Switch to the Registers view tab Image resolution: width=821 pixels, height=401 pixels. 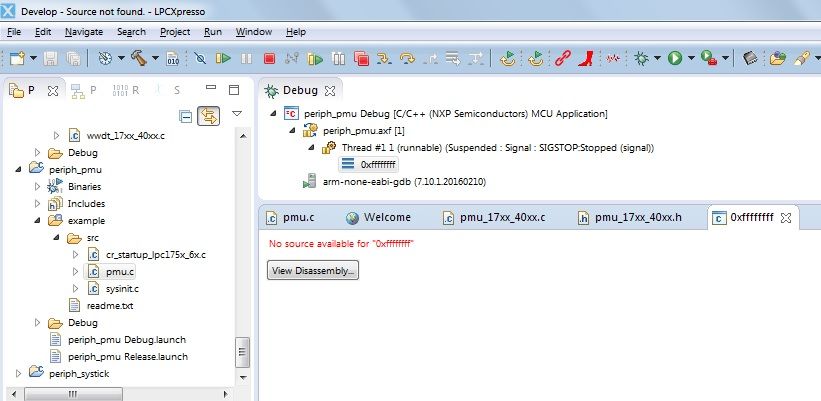point(126,90)
